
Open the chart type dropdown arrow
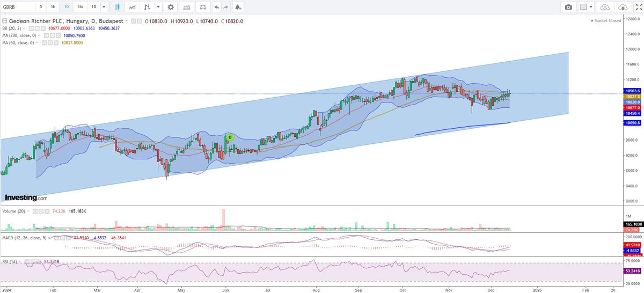coord(158,7)
